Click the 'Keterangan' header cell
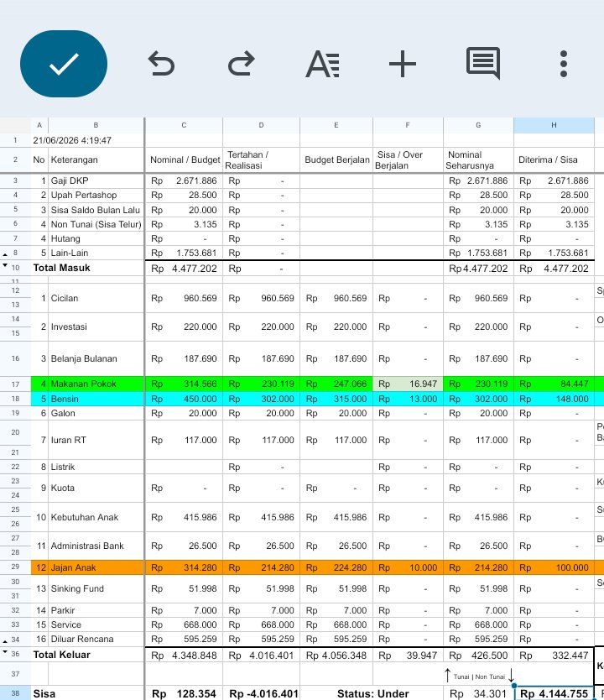Image resolution: width=604 pixels, height=700 pixels. (x=96, y=159)
